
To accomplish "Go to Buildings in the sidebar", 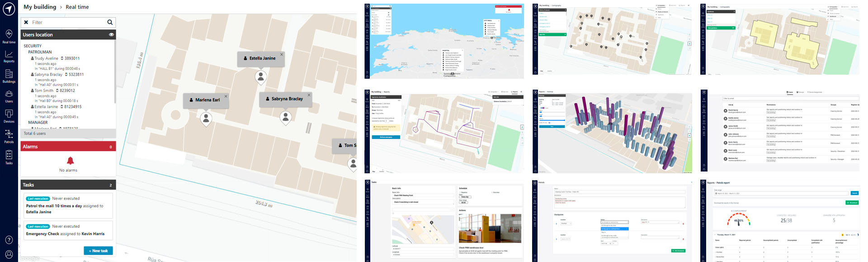I will [x=9, y=76].
